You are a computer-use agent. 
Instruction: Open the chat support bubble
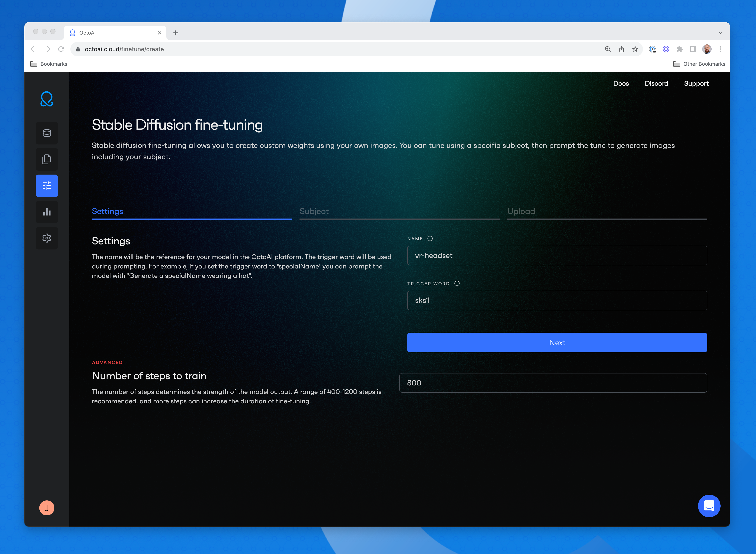coord(709,506)
